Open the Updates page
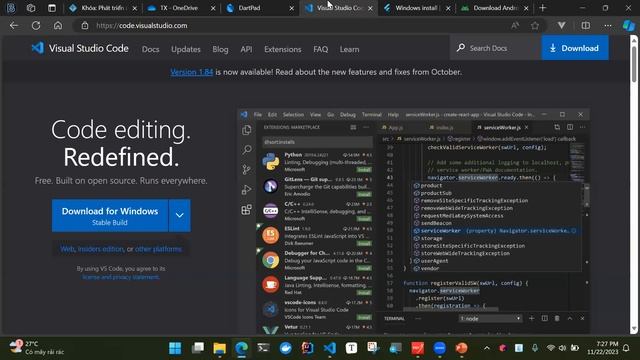640x360 pixels. click(186, 49)
